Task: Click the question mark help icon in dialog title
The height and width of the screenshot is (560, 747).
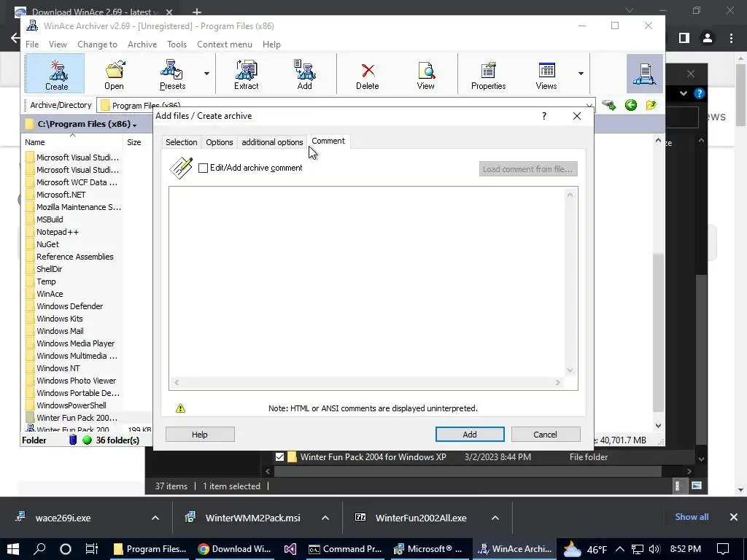Action: pyautogui.click(x=544, y=116)
